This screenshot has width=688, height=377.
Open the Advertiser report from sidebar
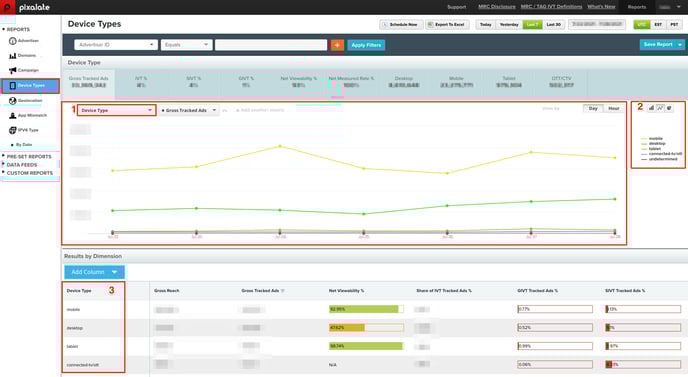tap(24, 41)
